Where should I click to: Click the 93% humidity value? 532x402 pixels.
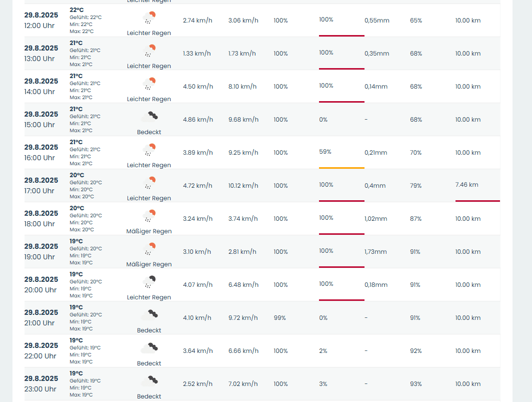tap(415, 383)
